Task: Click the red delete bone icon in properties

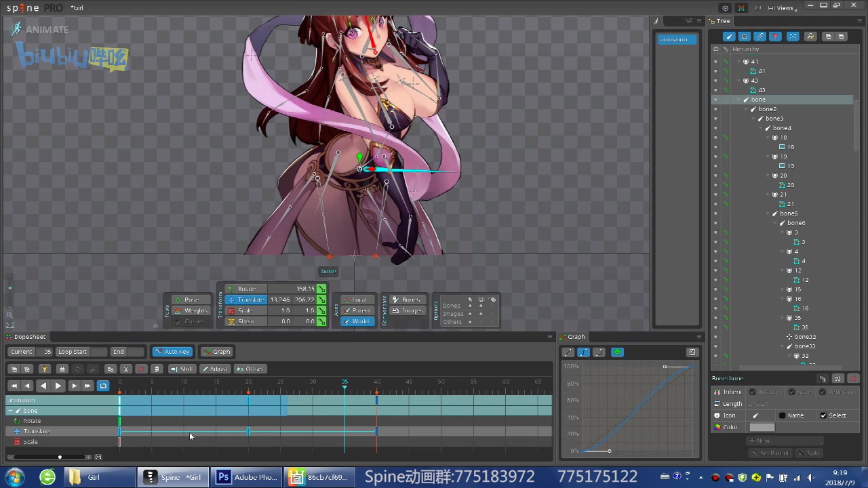Action: click(853, 379)
